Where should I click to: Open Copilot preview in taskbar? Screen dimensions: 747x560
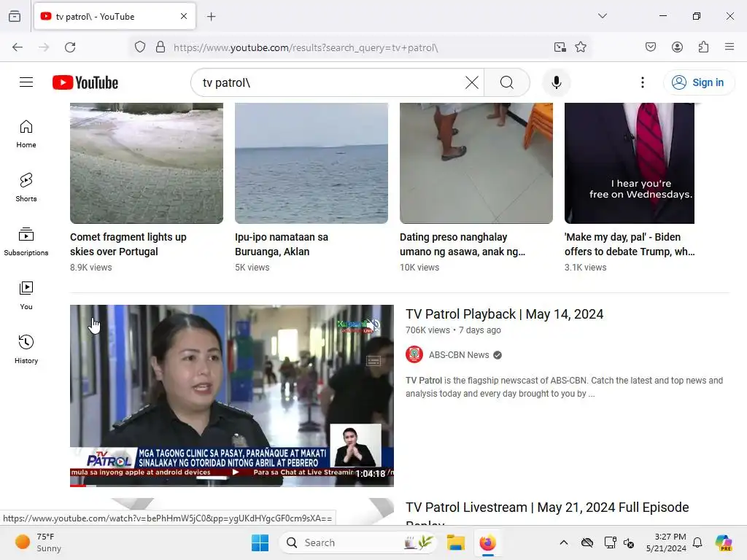pos(723,542)
